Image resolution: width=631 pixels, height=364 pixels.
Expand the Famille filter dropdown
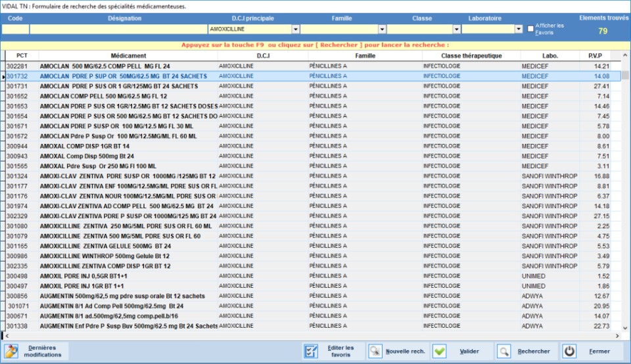click(x=382, y=30)
